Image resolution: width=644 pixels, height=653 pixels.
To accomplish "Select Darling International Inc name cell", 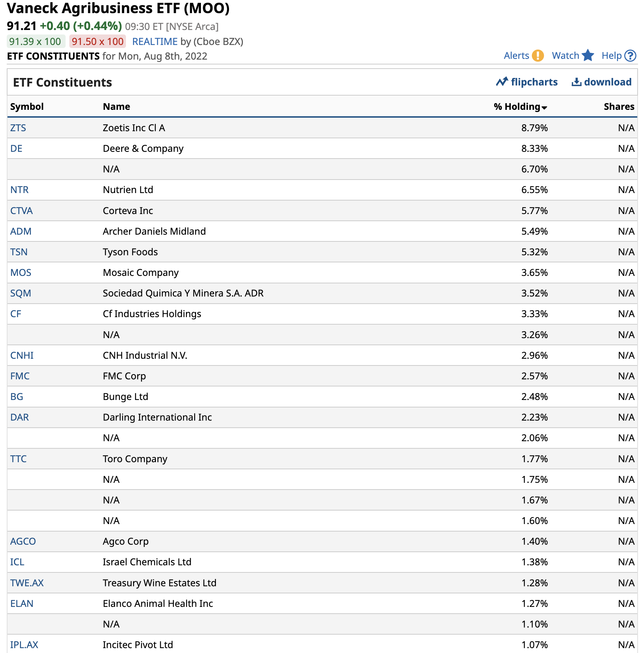I will (157, 417).
